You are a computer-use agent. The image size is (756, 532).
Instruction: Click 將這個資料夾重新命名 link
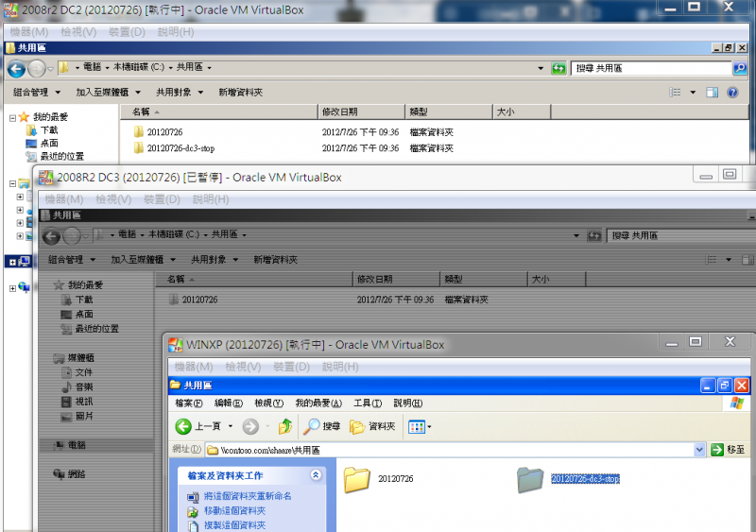pos(248,496)
